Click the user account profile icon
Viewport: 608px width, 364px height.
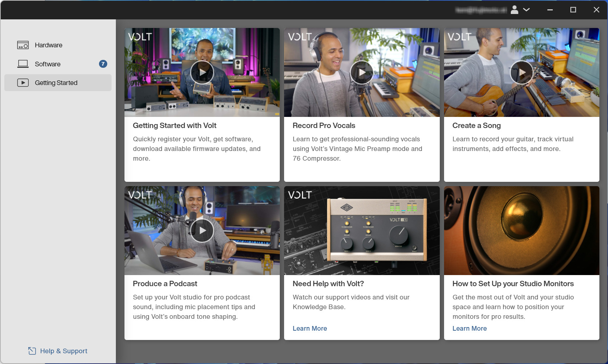514,10
